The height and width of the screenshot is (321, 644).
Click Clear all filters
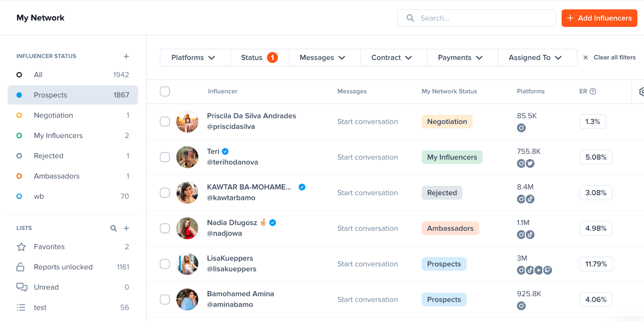click(x=609, y=58)
